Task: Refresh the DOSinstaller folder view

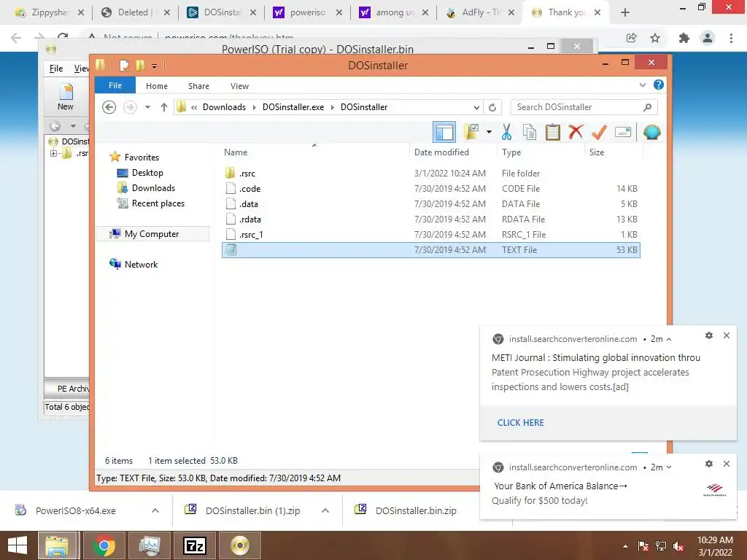Action: coord(492,107)
